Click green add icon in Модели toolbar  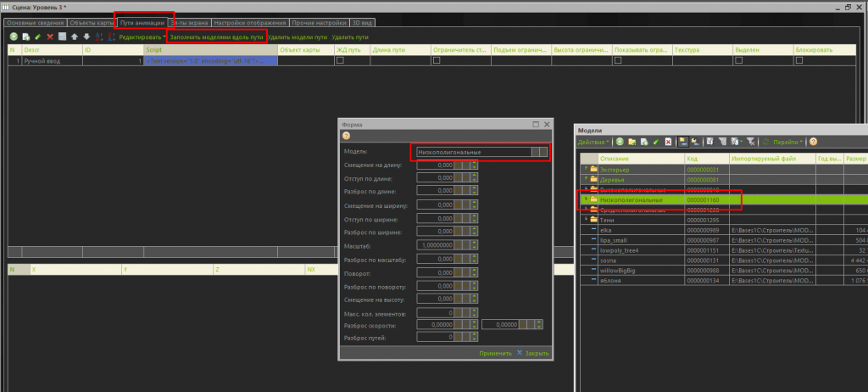coord(620,142)
